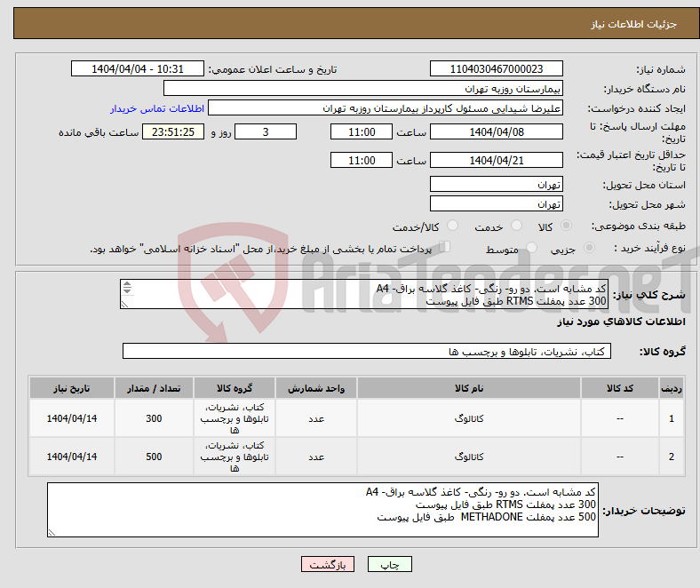
Task: Click row number 2 cell
Action: click(x=671, y=457)
